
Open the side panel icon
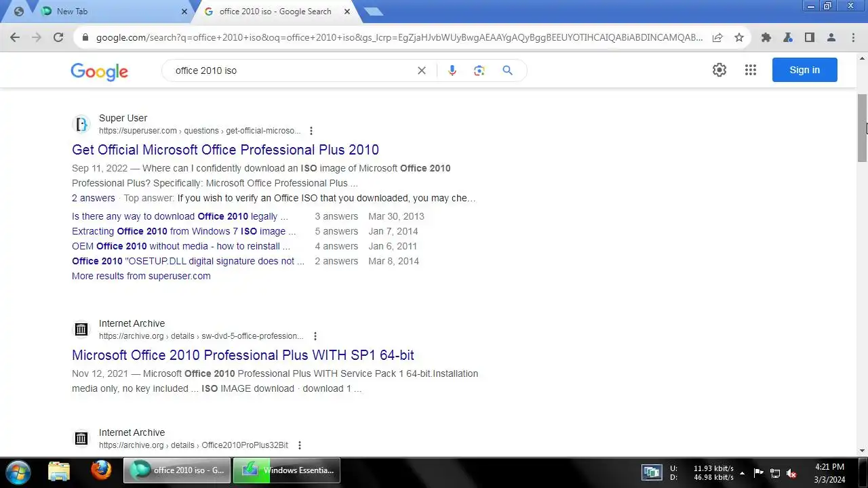(x=810, y=37)
